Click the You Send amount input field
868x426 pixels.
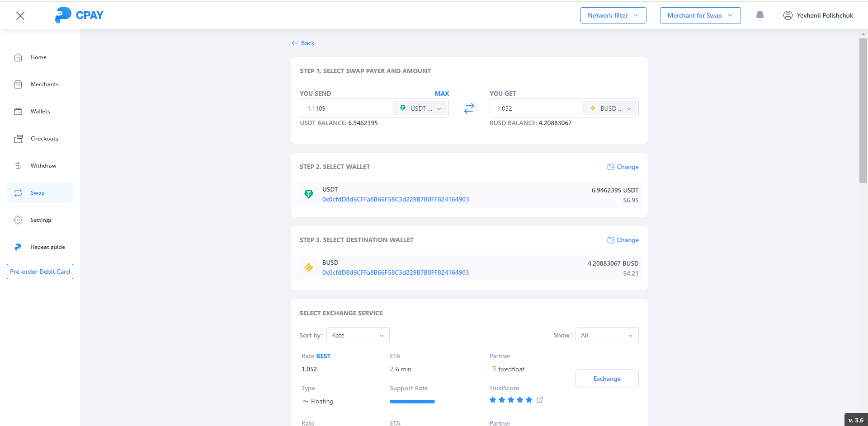346,108
